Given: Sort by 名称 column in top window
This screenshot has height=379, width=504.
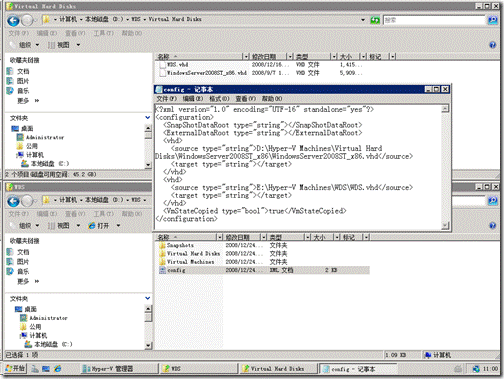Looking at the screenshot, I should tap(199, 57).
